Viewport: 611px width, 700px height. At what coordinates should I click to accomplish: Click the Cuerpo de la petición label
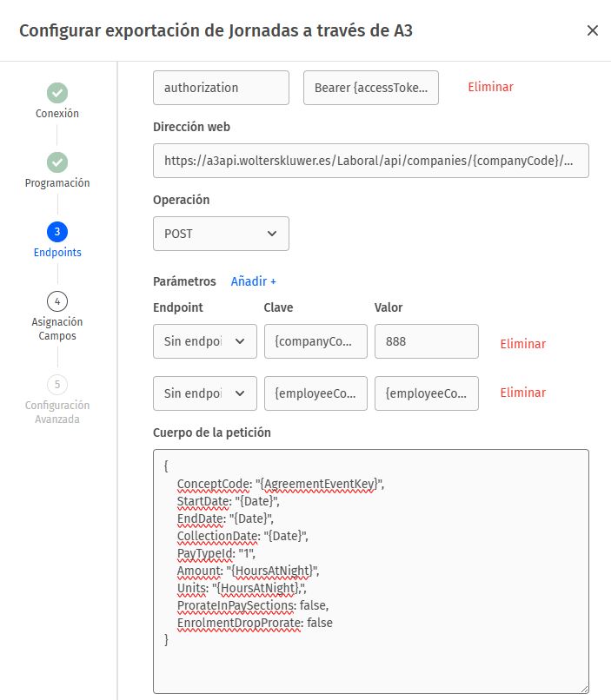tap(212, 433)
